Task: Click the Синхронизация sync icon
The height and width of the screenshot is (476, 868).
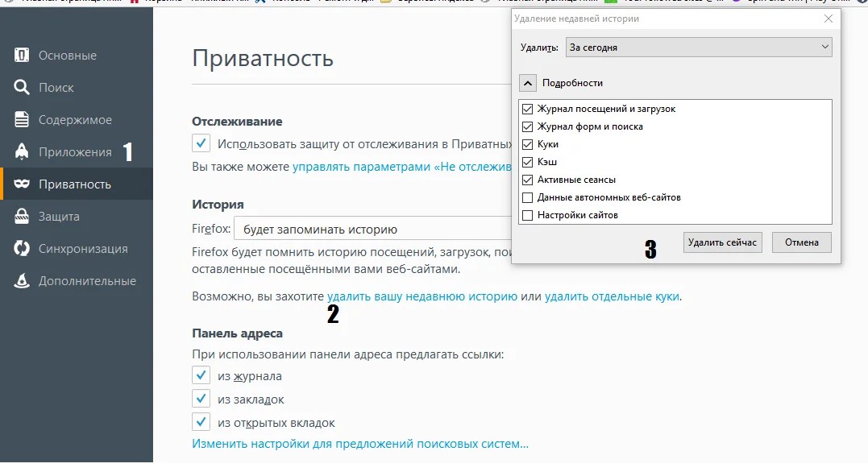Action: [x=22, y=248]
